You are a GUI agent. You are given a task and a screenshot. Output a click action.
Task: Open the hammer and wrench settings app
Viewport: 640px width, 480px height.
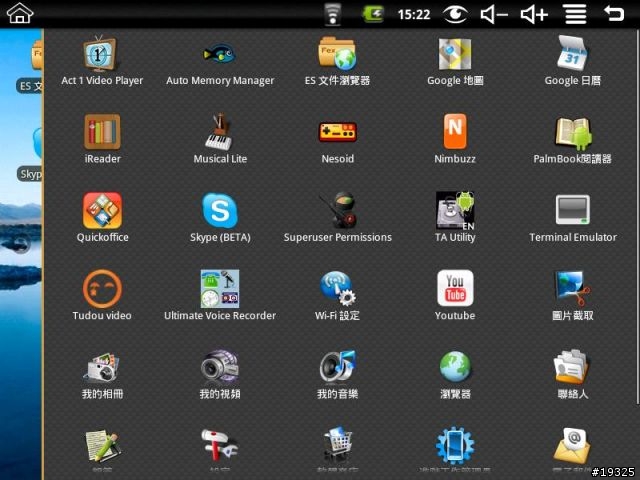[x=220, y=449]
